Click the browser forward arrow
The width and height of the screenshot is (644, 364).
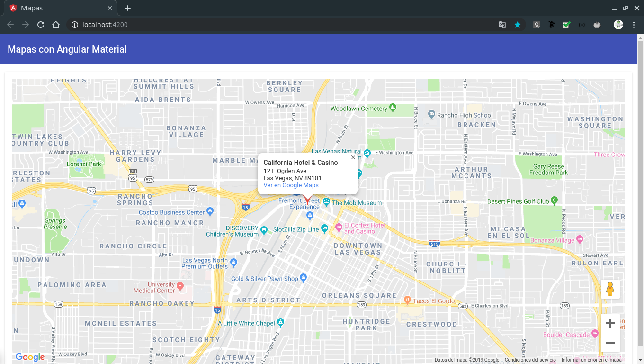[26, 25]
